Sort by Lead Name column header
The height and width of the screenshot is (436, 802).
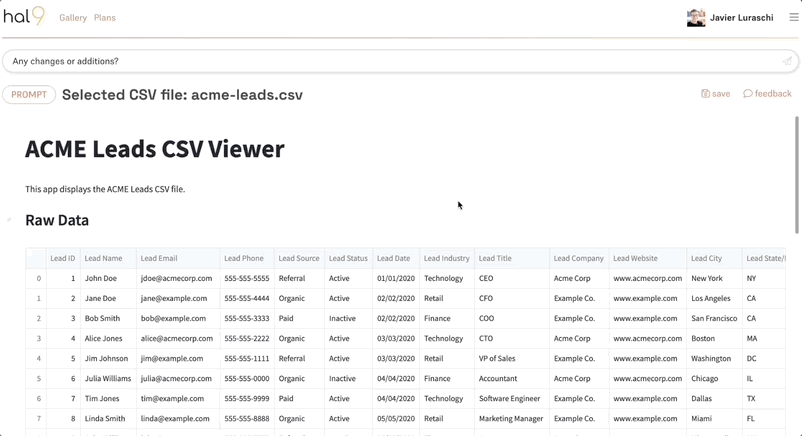[x=103, y=258]
